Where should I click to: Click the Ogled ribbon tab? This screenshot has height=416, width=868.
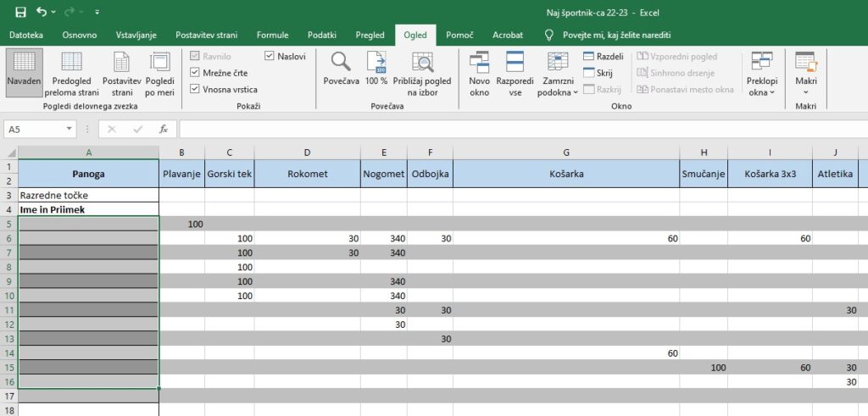click(415, 35)
